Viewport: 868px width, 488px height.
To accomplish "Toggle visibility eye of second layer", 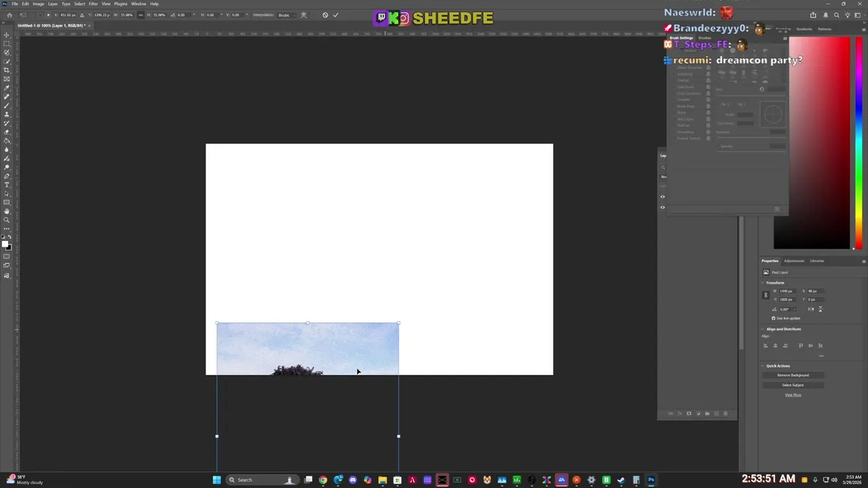I will [x=663, y=207].
